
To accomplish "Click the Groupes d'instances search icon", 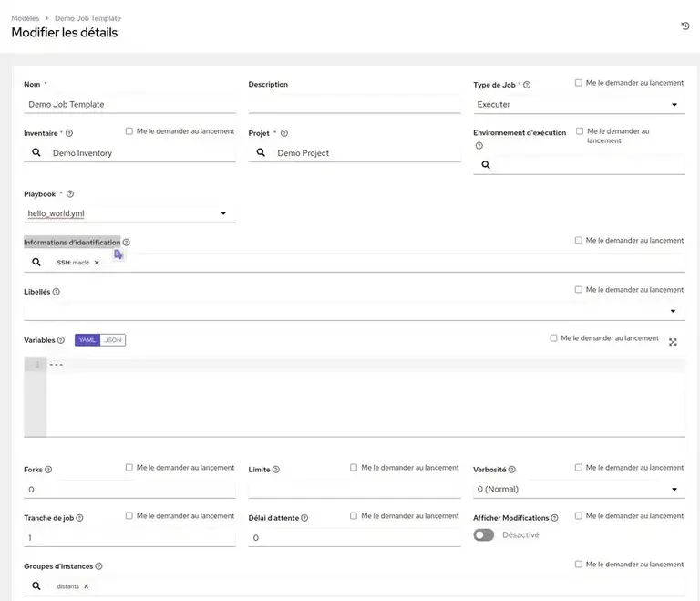I will (36, 586).
